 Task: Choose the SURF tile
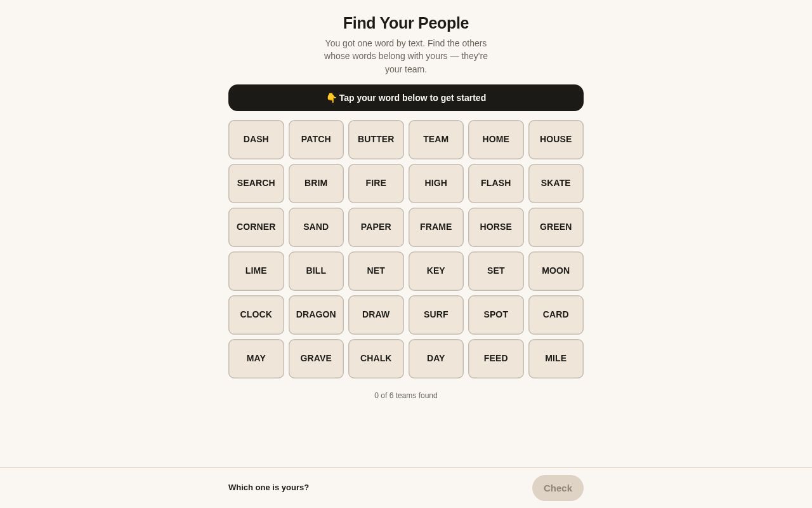(436, 315)
